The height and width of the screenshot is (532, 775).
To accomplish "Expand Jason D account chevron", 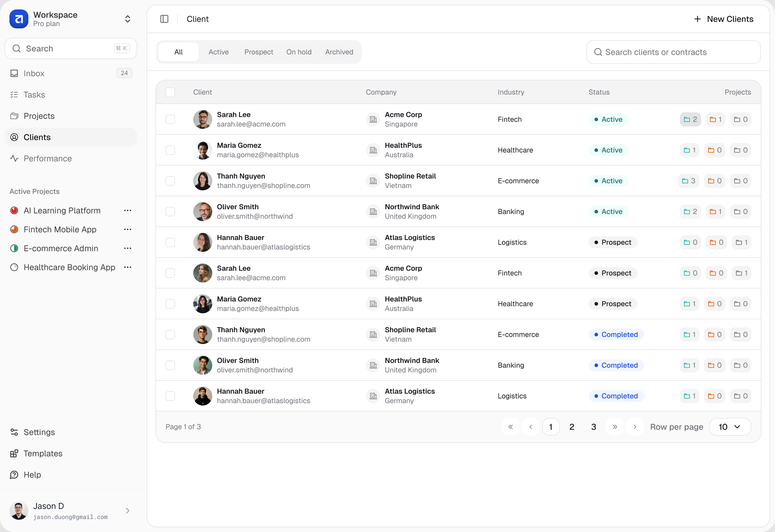I will coord(128,511).
